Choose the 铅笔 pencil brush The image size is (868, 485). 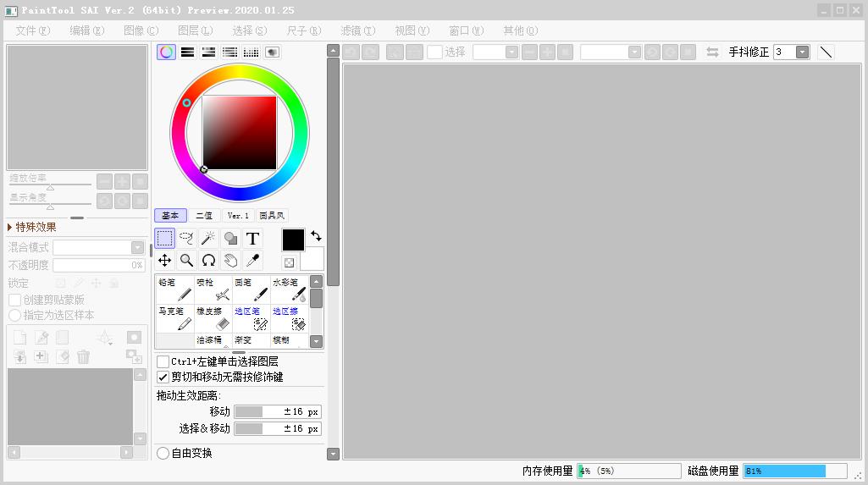pyautogui.click(x=175, y=289)
